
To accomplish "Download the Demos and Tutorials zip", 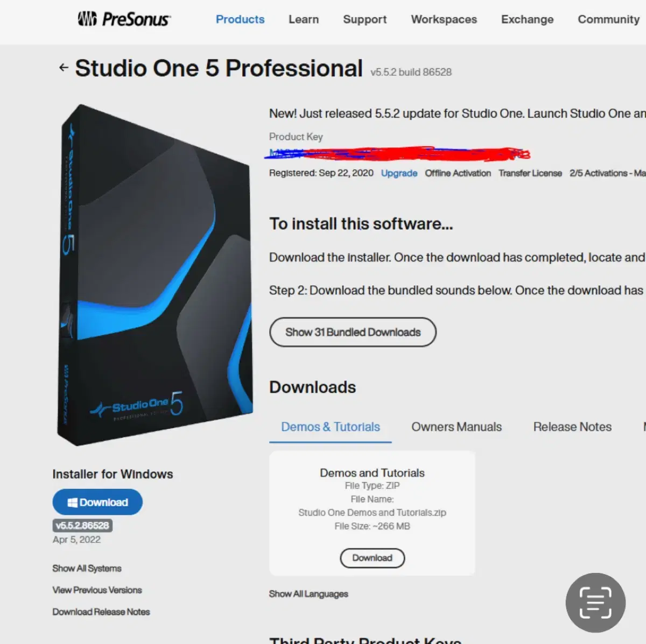I will (372, 558).
